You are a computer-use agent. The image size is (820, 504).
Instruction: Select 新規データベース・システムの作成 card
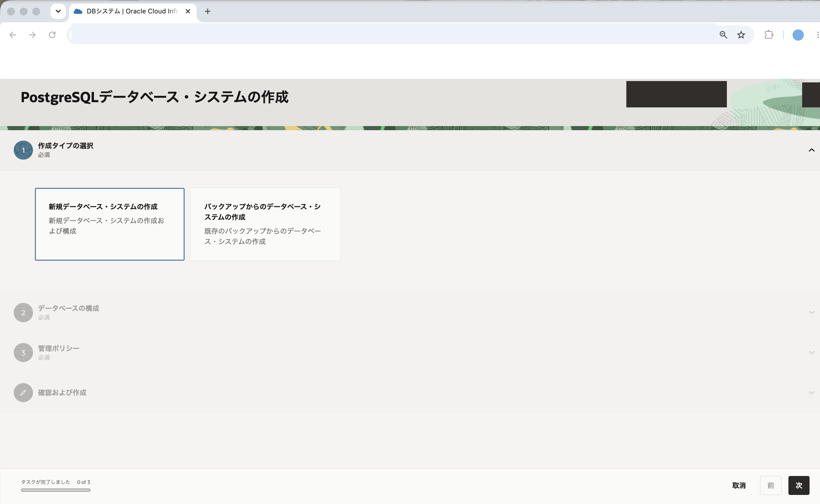[x=109, y=224]
